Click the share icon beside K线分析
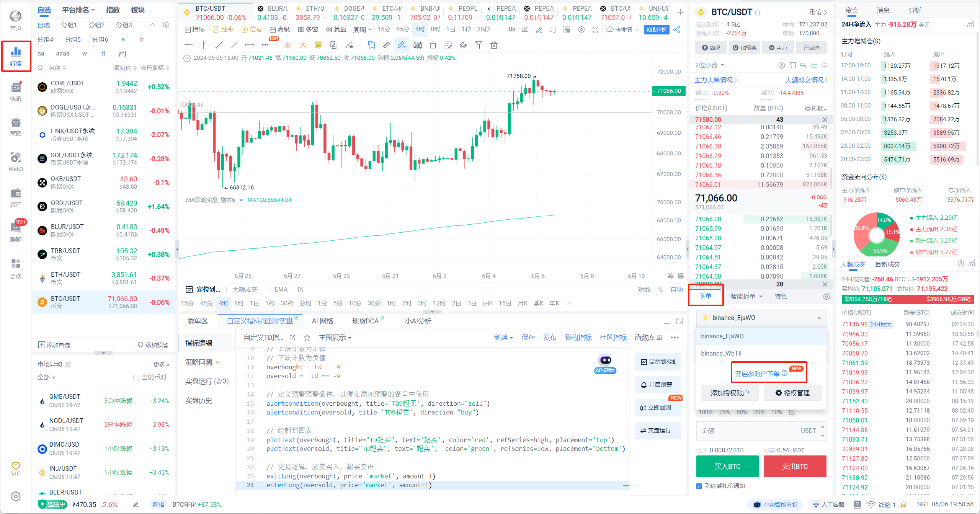This screenshot has width=980, height=514. (677, 29)
